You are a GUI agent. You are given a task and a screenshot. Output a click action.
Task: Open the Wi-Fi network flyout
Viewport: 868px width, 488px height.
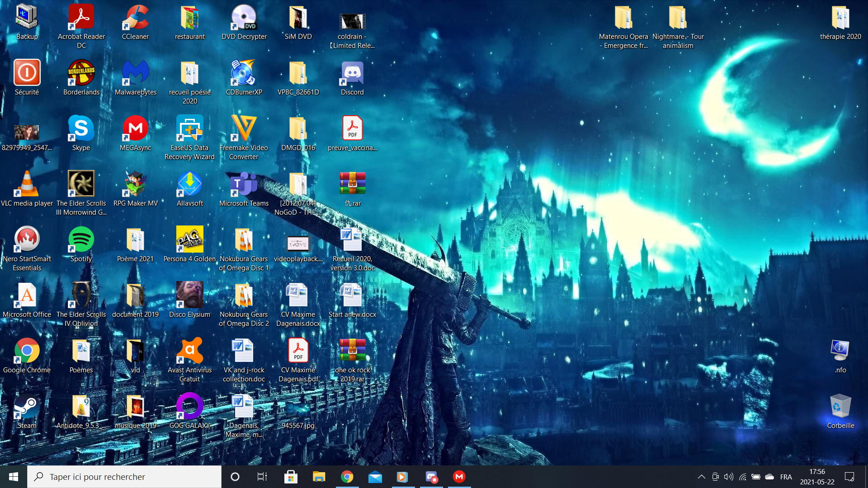(x=742, y=477)
